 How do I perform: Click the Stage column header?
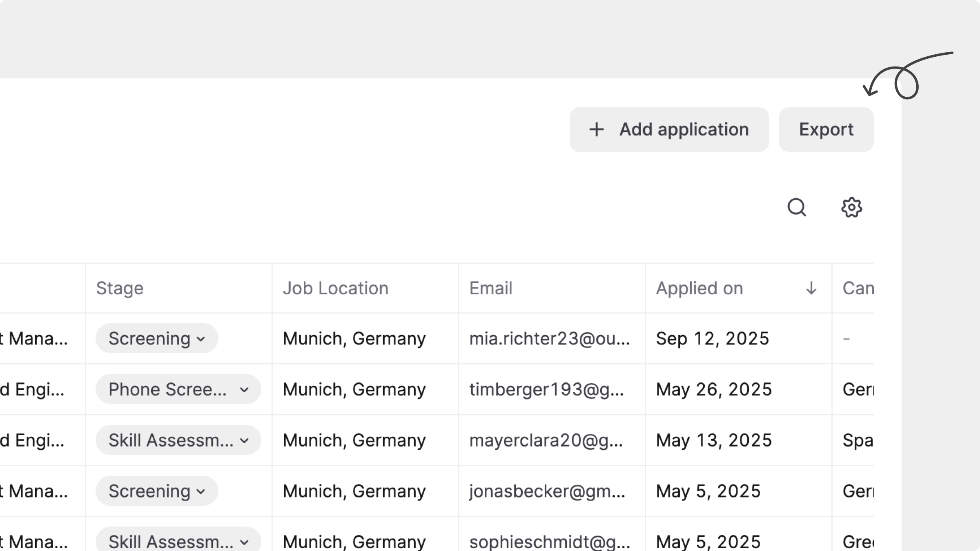point(120,288)
